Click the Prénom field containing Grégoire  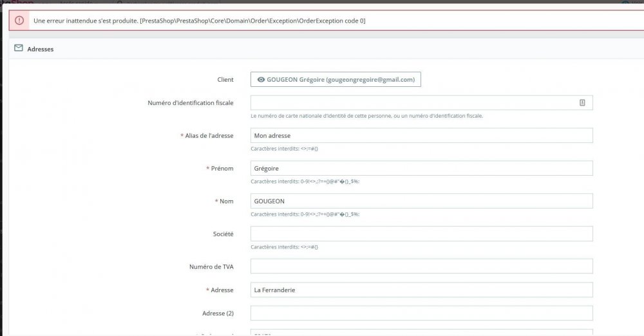tap(421, 169)
